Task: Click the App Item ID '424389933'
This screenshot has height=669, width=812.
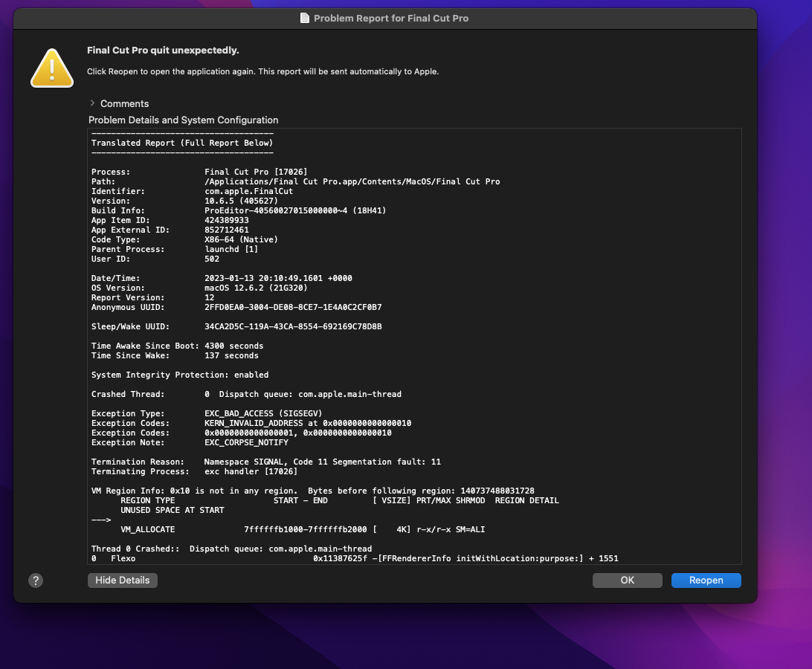Action: (226, 220)
